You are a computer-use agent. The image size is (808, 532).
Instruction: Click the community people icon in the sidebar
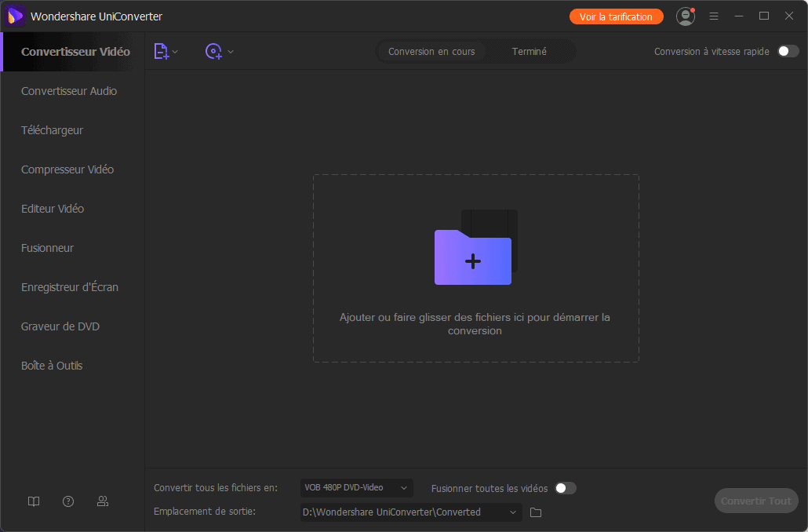pos(103,501)
